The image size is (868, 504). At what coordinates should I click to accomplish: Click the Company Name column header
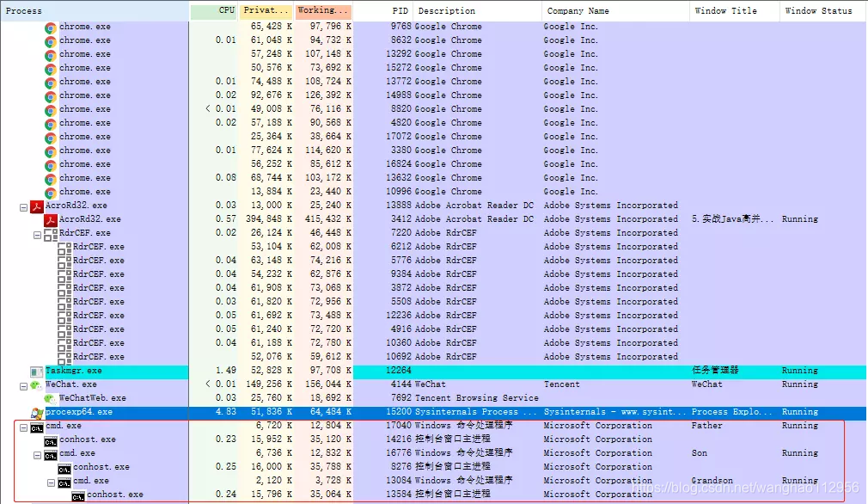tap(615, 10)
